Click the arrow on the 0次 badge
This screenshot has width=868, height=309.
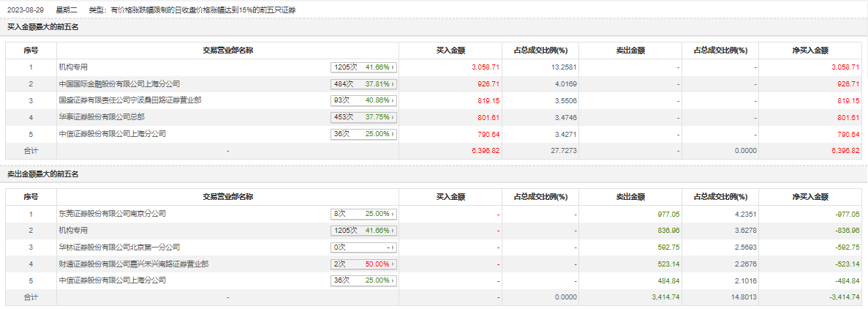(x=393, y=247)
